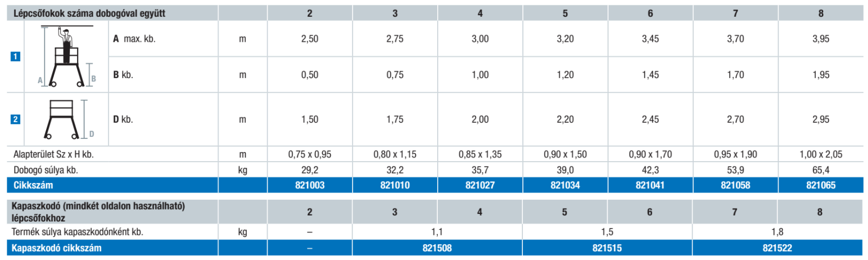Open article number 821003
Image resolution: width=868 pixels, height=260 pixels.
point(310,185)
